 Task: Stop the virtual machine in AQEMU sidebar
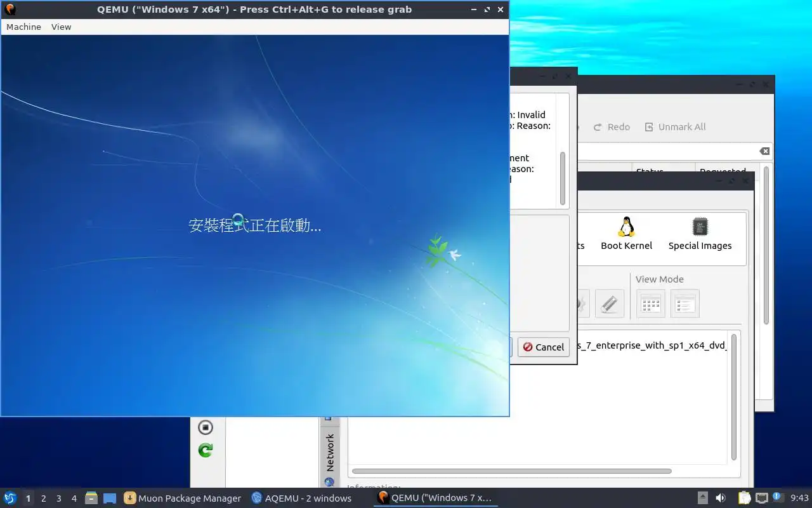(205, 427)
